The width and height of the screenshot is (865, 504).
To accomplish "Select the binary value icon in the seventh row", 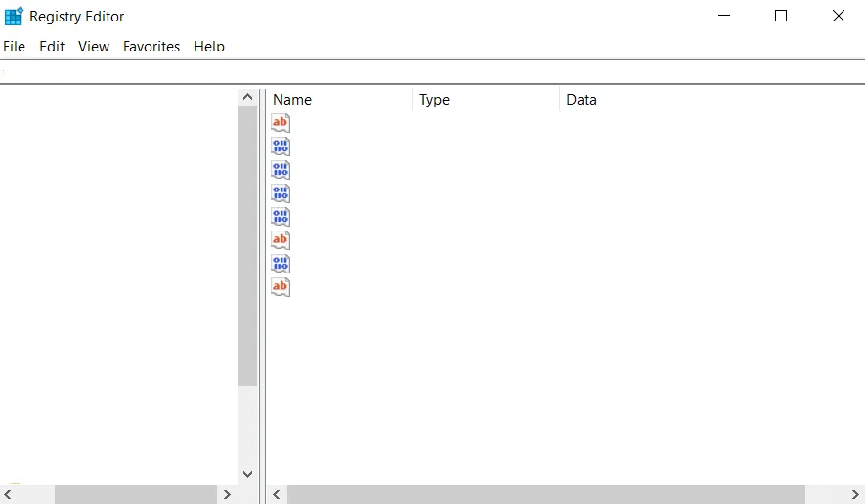I will (281, 264).
